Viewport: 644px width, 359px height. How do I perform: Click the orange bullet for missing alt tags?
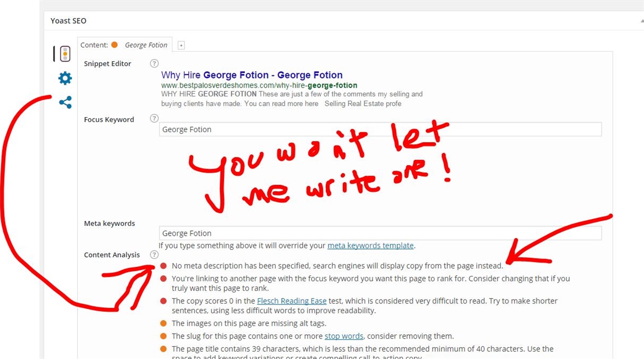(163, 323)
